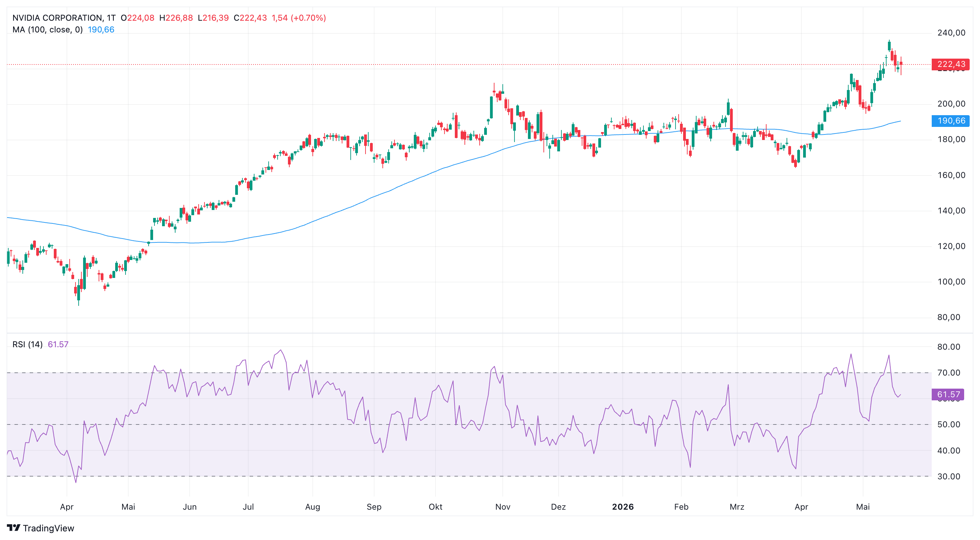Click the TradingView logo icon
The width and height of the screenshot is (980, 540).
13,528
